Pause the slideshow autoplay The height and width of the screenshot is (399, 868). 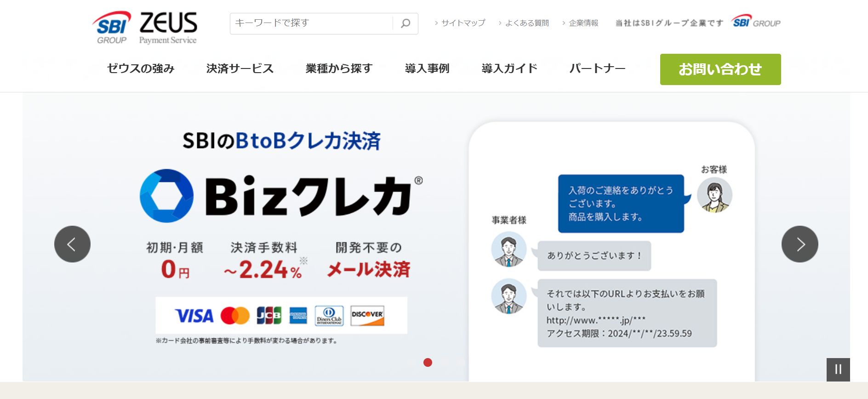(x=838, y=369)
